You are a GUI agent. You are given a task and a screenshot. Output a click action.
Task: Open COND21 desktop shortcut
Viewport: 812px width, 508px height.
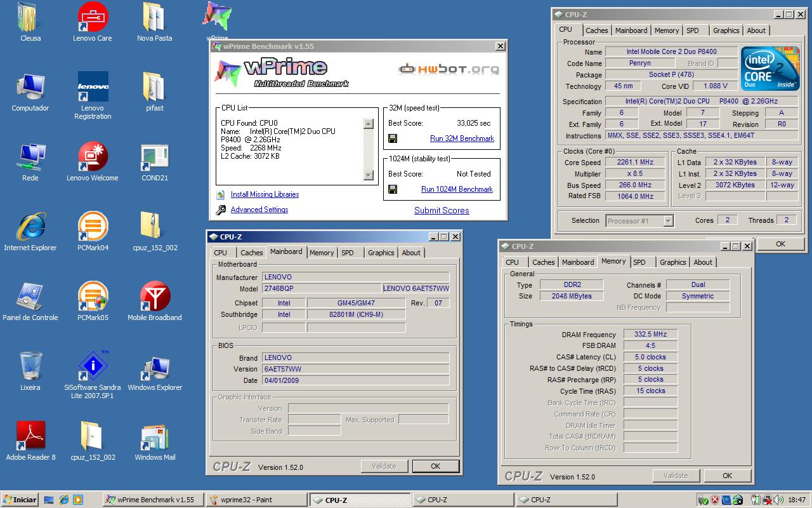point(154,157)
